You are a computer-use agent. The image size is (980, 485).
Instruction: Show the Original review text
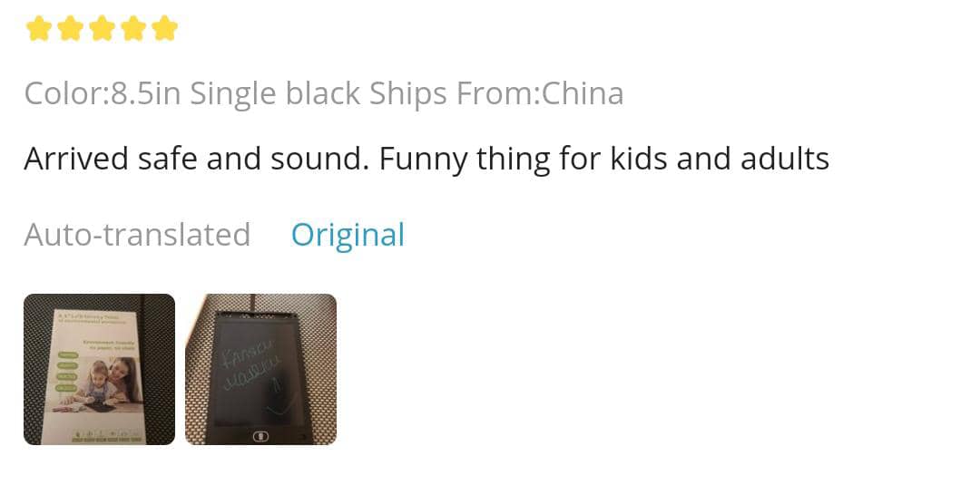348,235
